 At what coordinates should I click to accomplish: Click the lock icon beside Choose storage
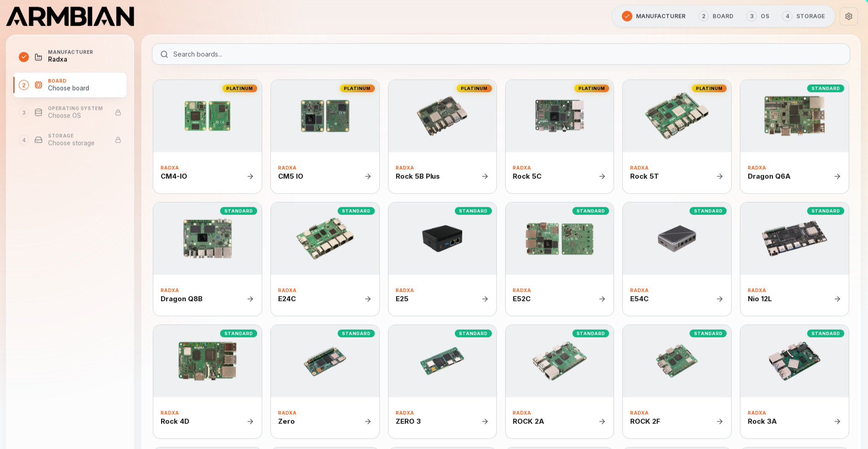coord(118,140)
